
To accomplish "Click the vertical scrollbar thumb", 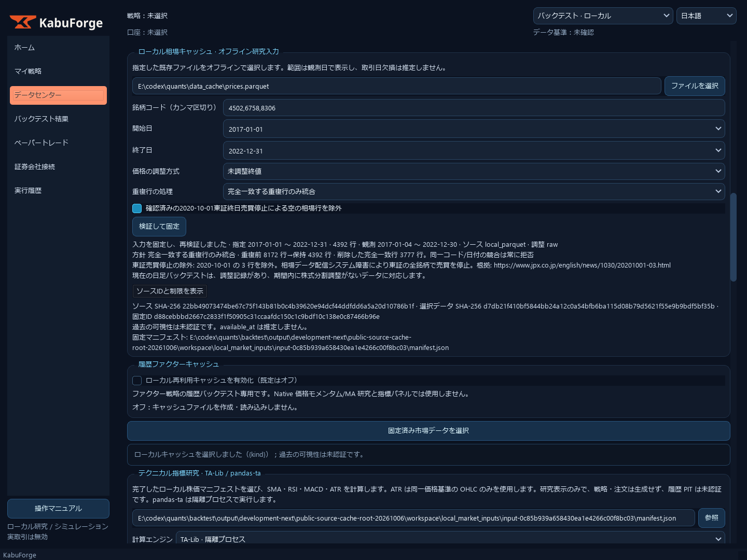I will click(733, 237).
